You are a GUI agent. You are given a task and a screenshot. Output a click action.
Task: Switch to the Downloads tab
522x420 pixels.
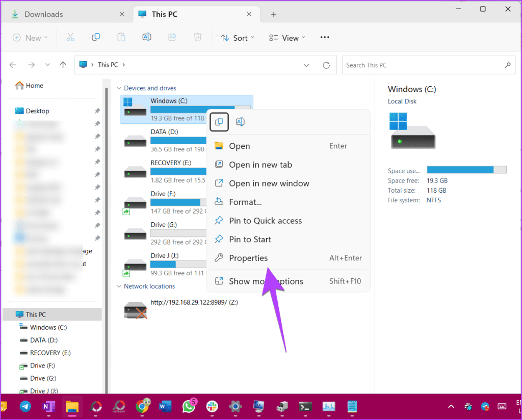pyautogui.click(x=44, y=14)
